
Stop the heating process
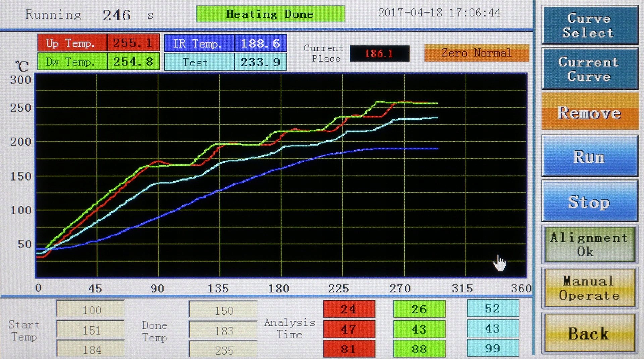(590, 201)
